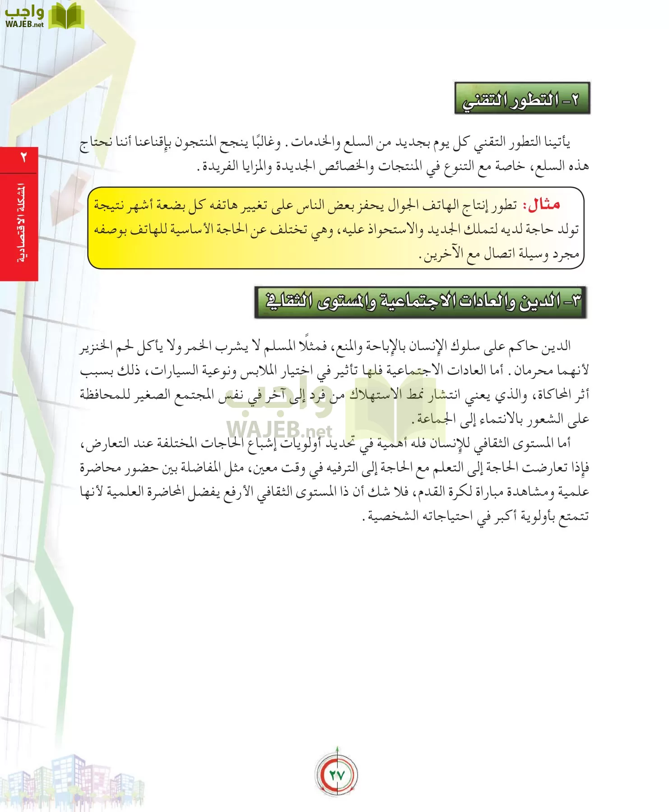Viewport: 669px width, 812px height.
Task: Click the heading '٣- الدين والعادات الاجتماعية والمستوى الثقافي'
Action: (421, 302)
